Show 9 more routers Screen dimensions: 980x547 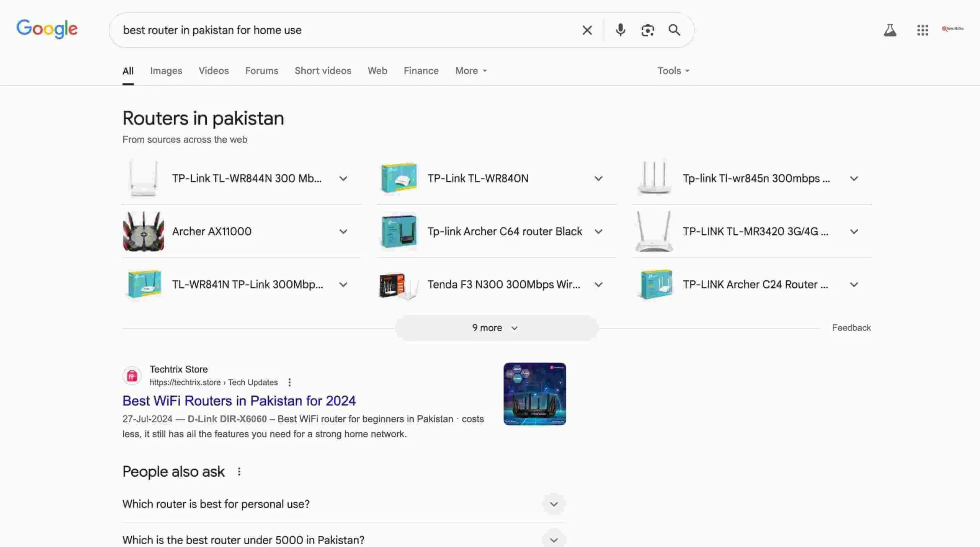pyautogui.click(x=495, y=327)
